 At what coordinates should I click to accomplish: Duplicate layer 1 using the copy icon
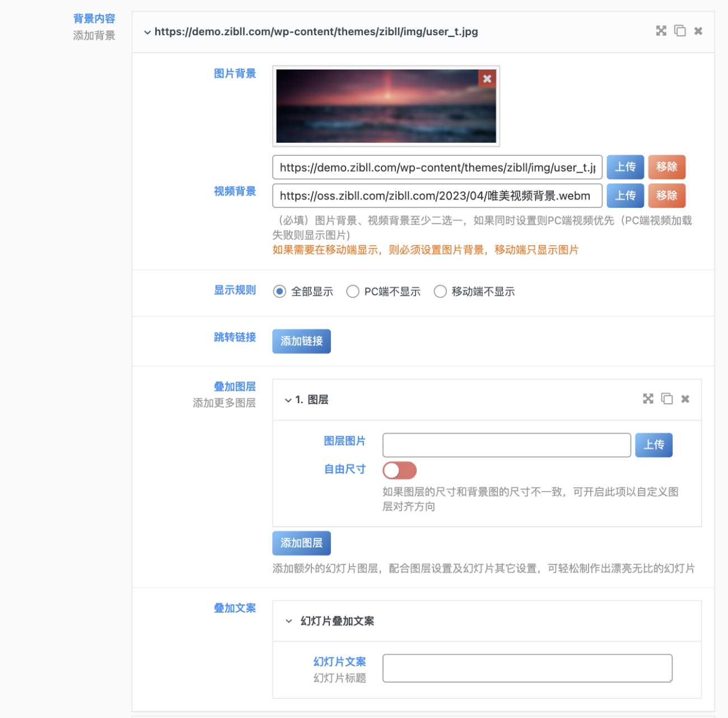tap(666, 399)
